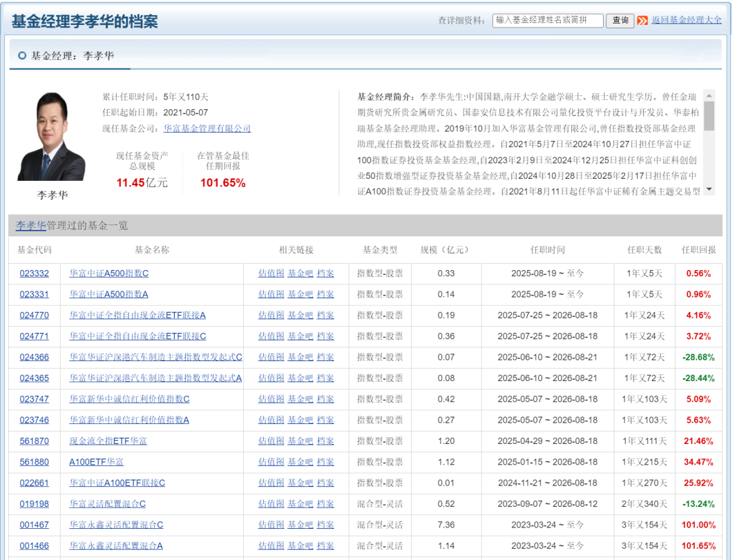746x560 pixels.
Task: Open 估值图 for fund 024771
Action: click(x=271, y=336)
